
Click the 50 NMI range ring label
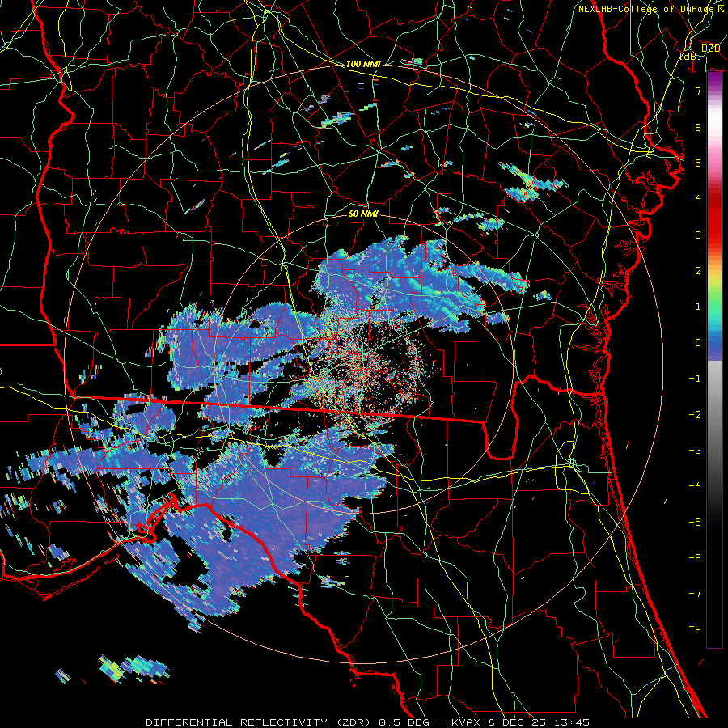tap(363, 214)
